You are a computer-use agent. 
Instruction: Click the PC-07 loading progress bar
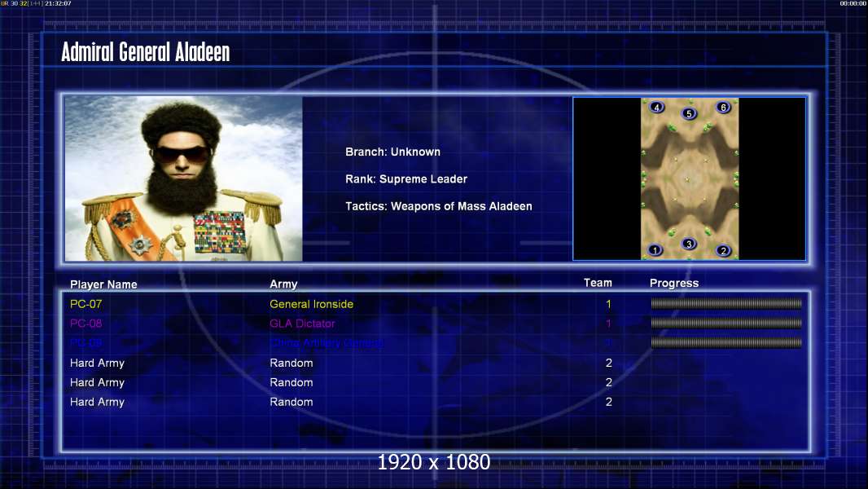click(x=726, y=303)
